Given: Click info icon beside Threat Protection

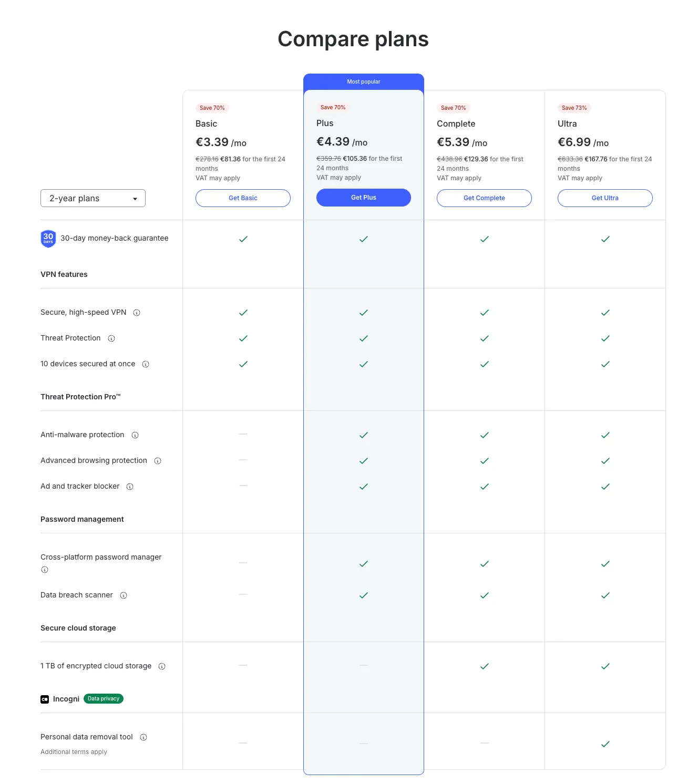Looking at the screenshot, I should pos(111,338).
